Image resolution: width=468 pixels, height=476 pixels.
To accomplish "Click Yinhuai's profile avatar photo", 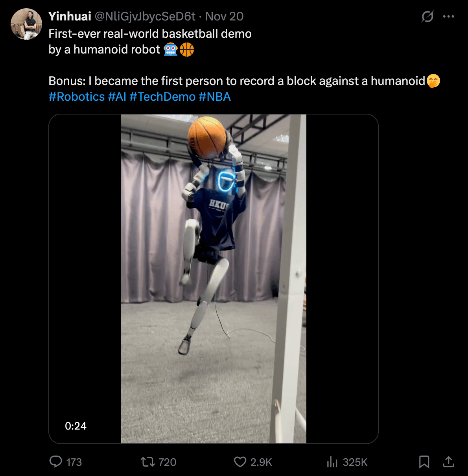I will tap(26, 24).
